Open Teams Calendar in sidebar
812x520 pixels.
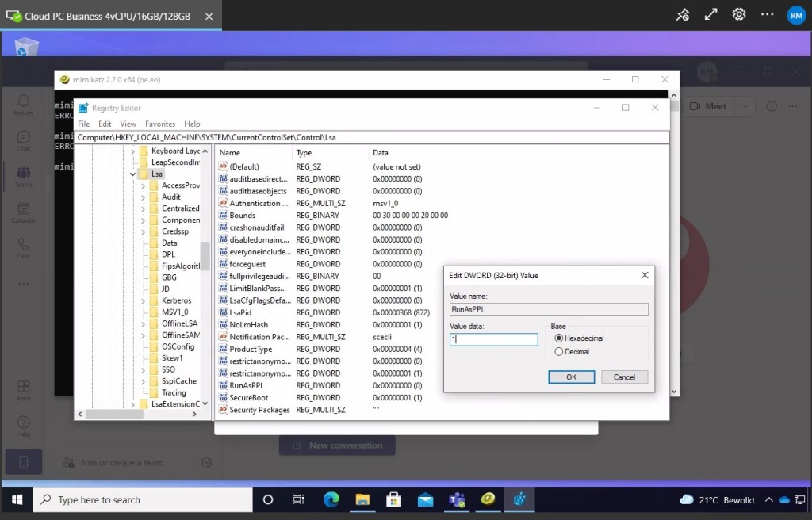pyautogui.click(x=23, y=213)
